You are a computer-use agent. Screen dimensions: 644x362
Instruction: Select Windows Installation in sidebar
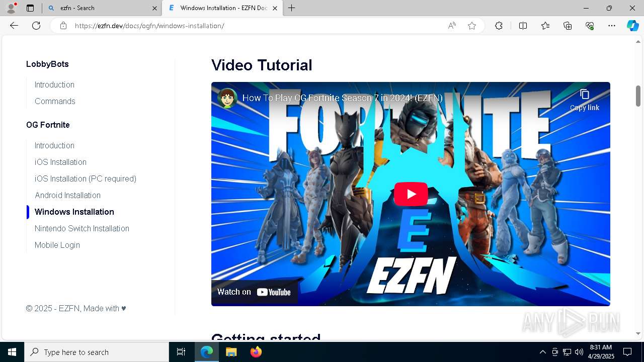click(74, 212)
